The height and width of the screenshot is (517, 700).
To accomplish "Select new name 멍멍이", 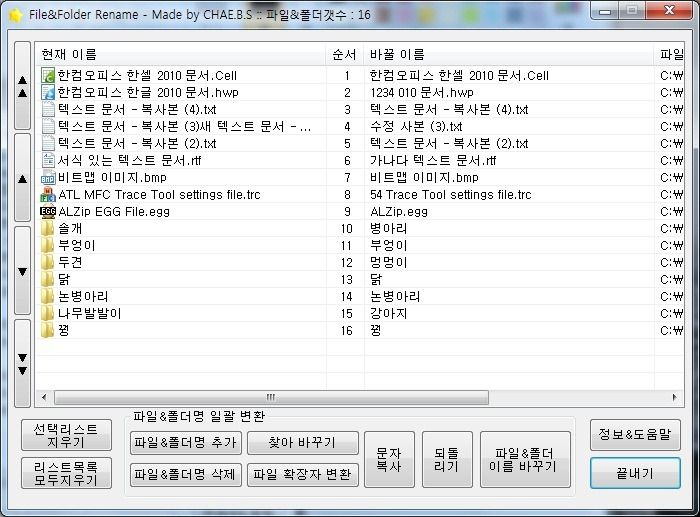I will 388,263.
